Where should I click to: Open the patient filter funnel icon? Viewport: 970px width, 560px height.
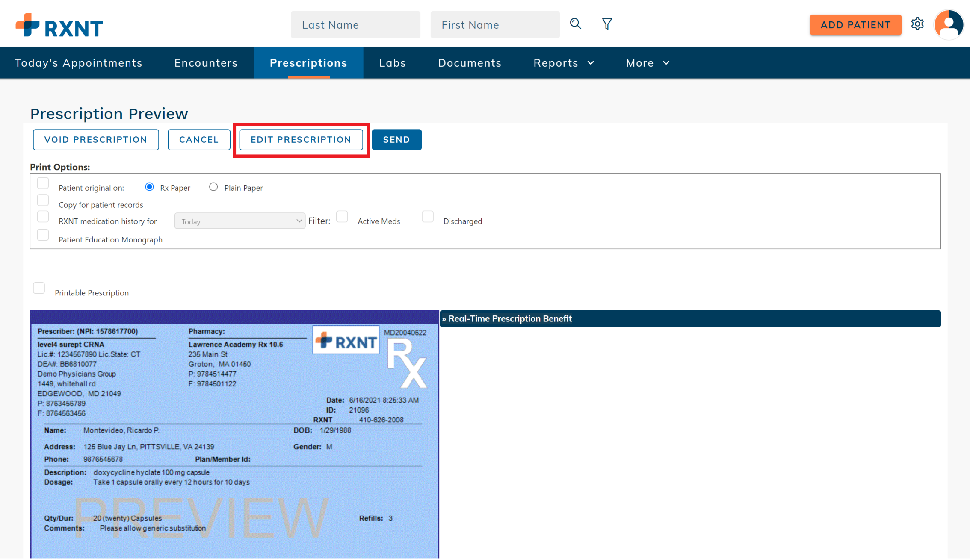[x=607, y=24]
